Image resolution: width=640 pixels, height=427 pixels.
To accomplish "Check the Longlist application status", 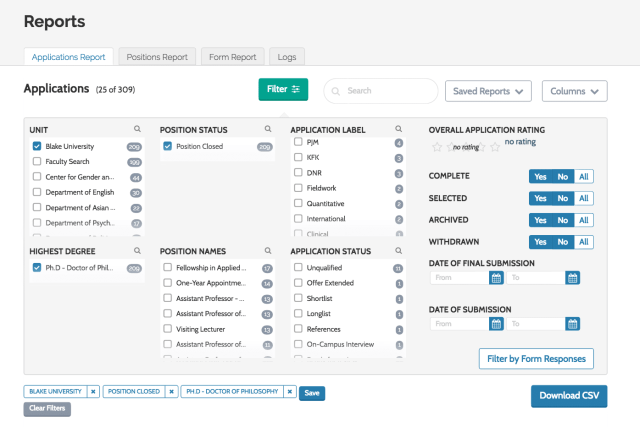I will point(298,313).
